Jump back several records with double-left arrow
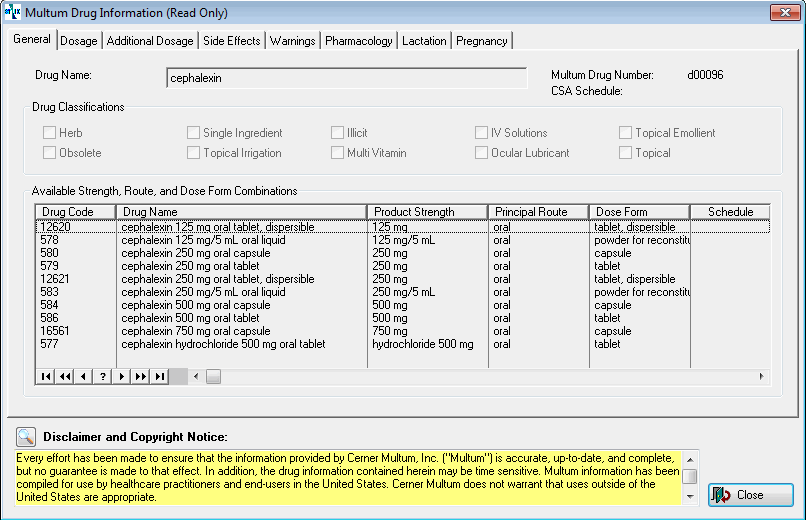The image size is (806, 520). pos(65,377)
